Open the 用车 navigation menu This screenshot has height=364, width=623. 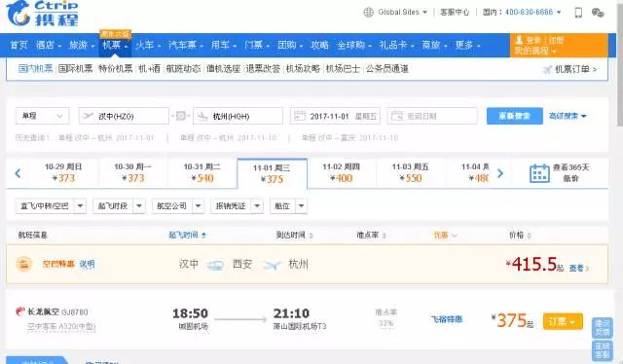223,45
